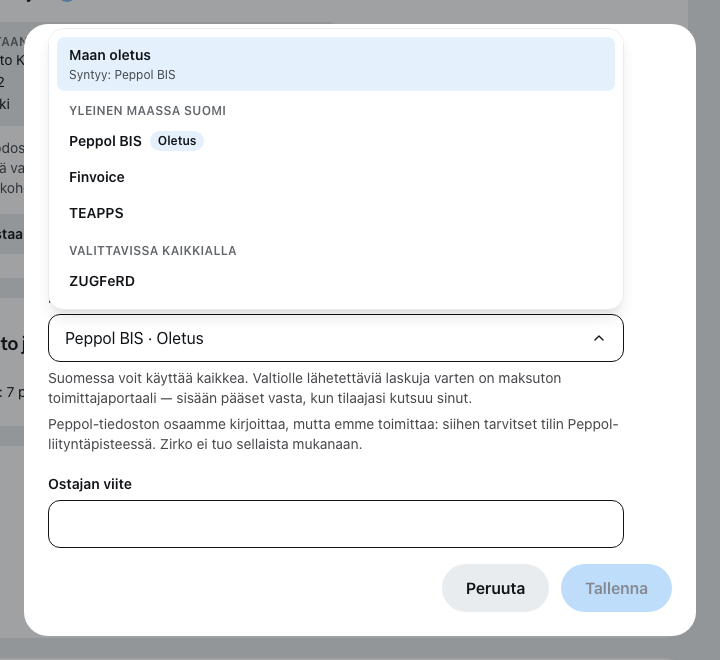
Task: Click the Yleinen maassa Suomi group header
Action: (x=147, y=111)
